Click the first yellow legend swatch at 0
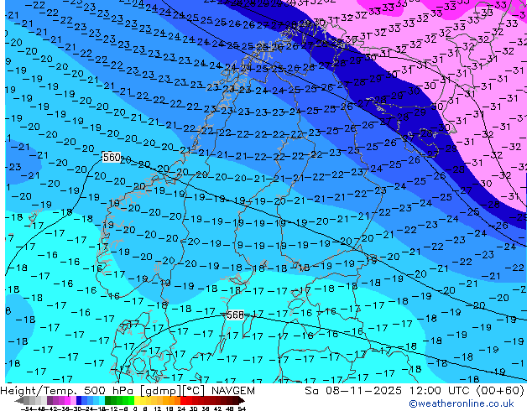The image size is (532, 411). click(x=137, y=400)
